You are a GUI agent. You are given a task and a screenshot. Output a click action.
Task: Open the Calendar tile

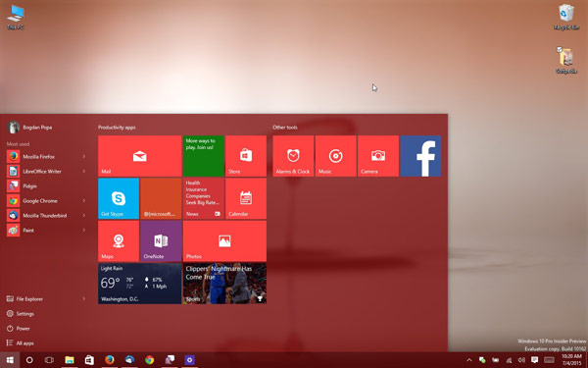[246, 198]
